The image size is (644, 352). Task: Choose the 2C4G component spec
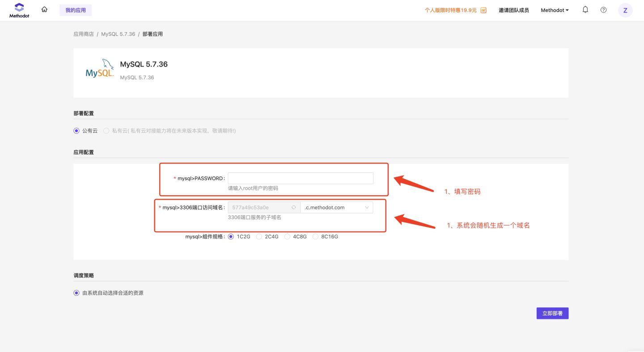[x=259, y=237]
